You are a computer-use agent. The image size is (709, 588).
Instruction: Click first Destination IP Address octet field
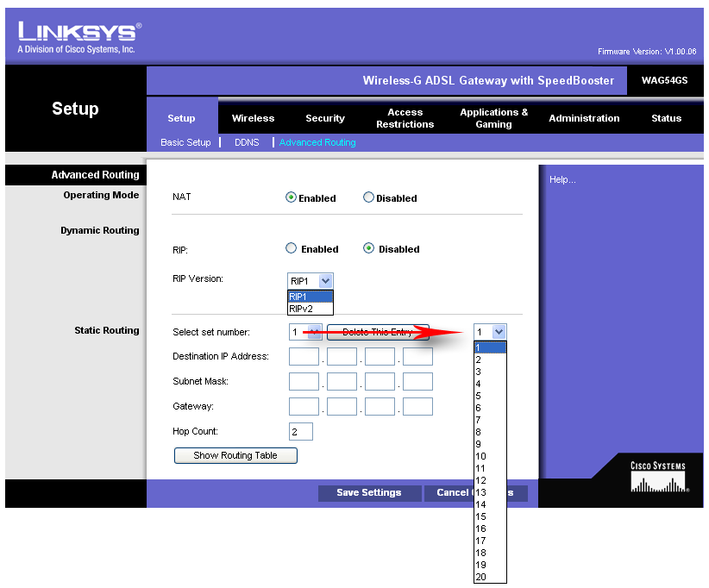click(304, 357)
